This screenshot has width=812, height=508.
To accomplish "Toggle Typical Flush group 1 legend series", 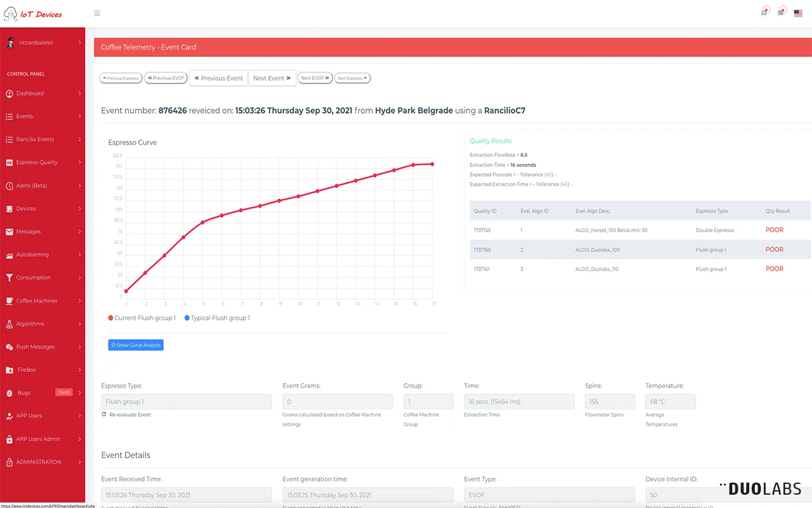I will click(217, 318).
